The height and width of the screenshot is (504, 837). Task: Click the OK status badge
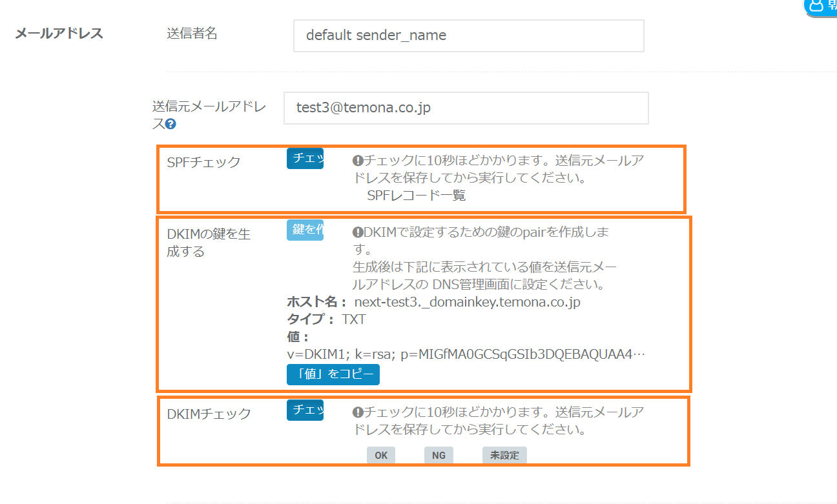(381, 455)
